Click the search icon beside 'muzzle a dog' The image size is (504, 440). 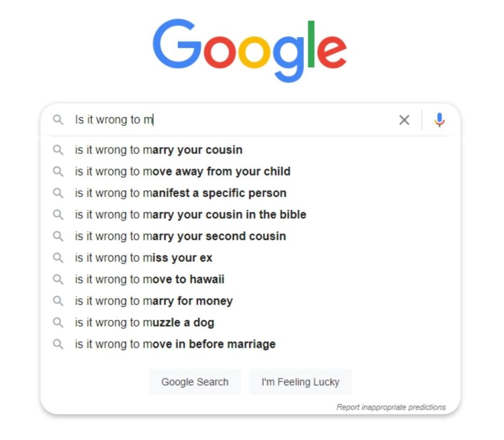pyautogui.click(x=58, y=323)
